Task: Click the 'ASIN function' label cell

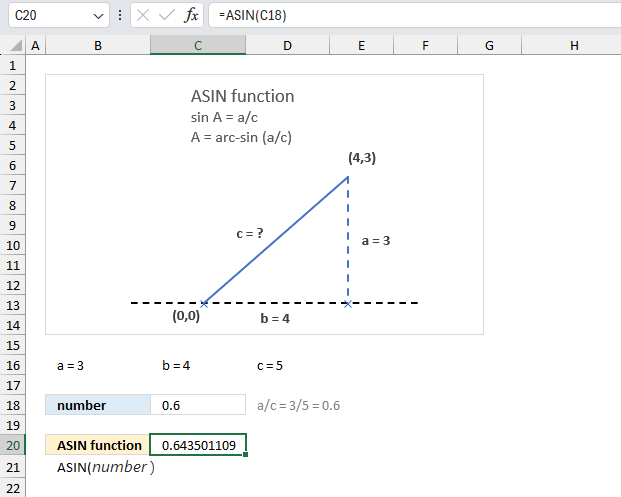Action: [98, 445]
